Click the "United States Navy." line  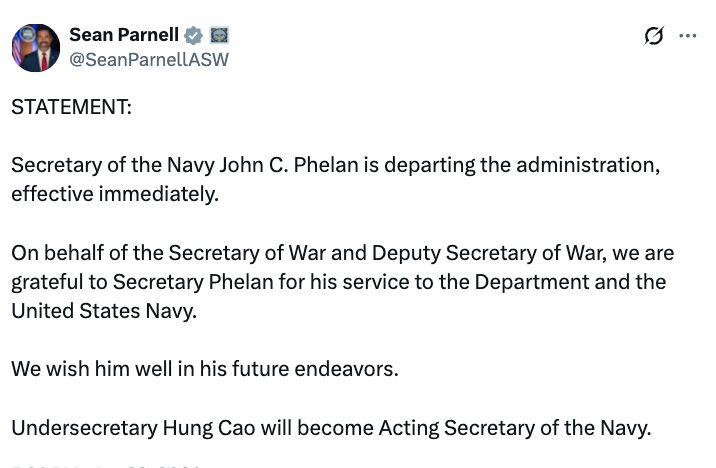tap(104, 310)
